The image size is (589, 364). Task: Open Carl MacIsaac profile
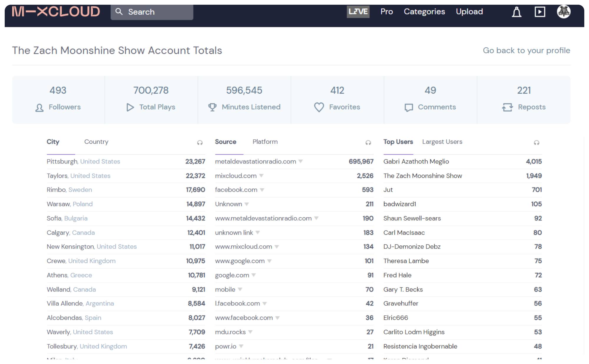pyautogui.click(x=404, y=233)
